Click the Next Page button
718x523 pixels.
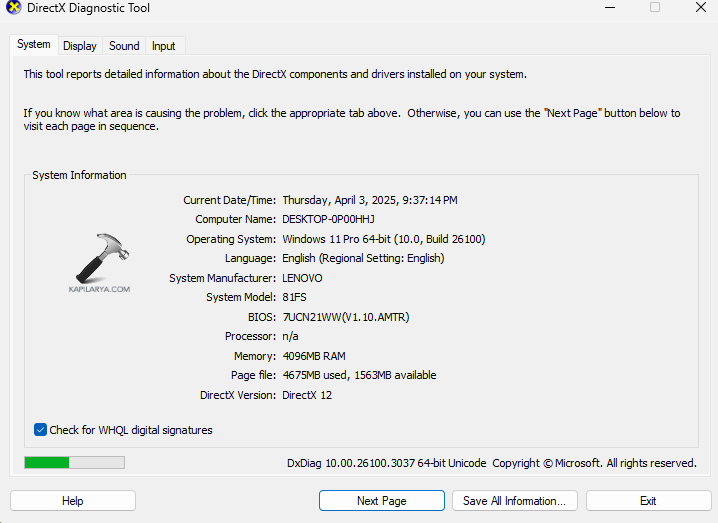click(x=382, y=501)
